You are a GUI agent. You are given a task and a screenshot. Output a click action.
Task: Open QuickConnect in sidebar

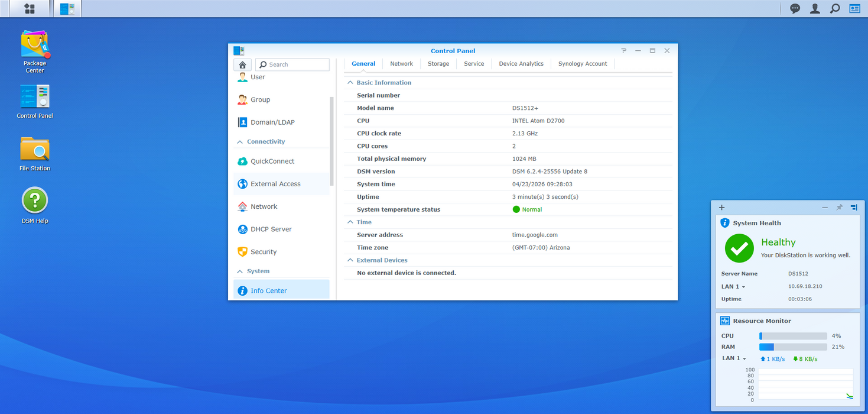click(x=281, y=161)
